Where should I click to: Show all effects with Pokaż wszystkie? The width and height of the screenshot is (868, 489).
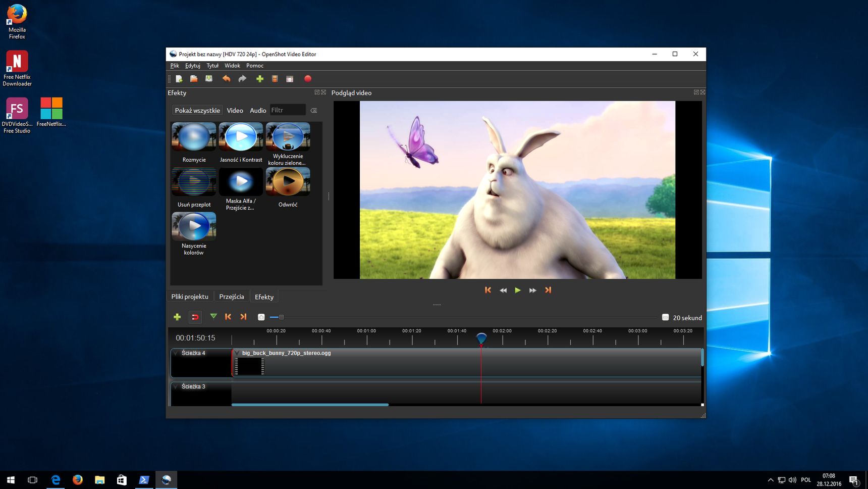click(x=197, y=110)
